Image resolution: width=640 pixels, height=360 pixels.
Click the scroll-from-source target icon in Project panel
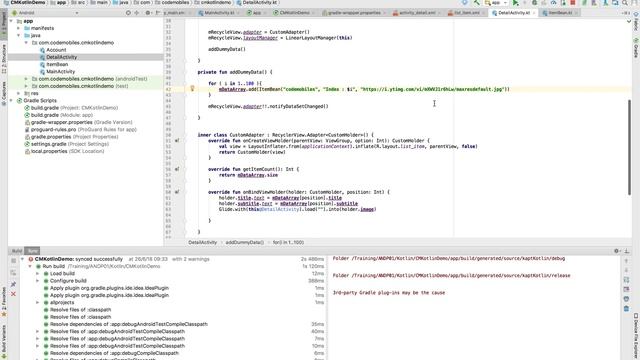(128, 13)
